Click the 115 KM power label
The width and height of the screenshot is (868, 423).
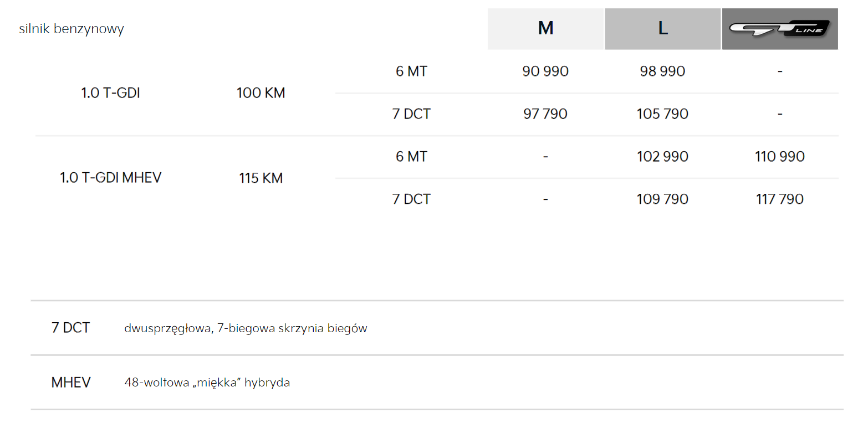point(261,178)
